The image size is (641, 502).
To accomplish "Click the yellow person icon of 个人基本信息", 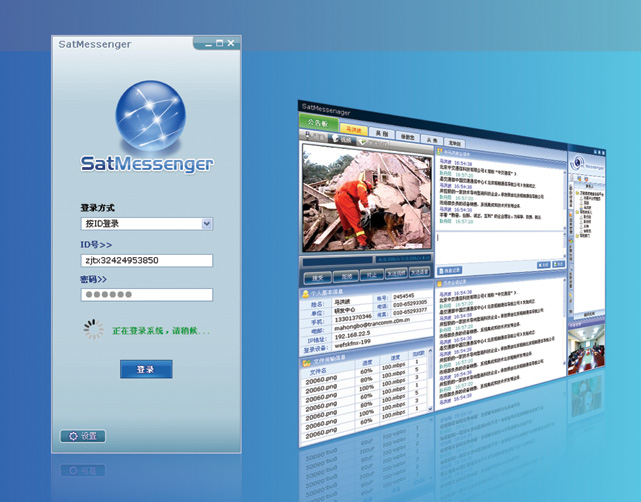I will [x=305, y=294].
